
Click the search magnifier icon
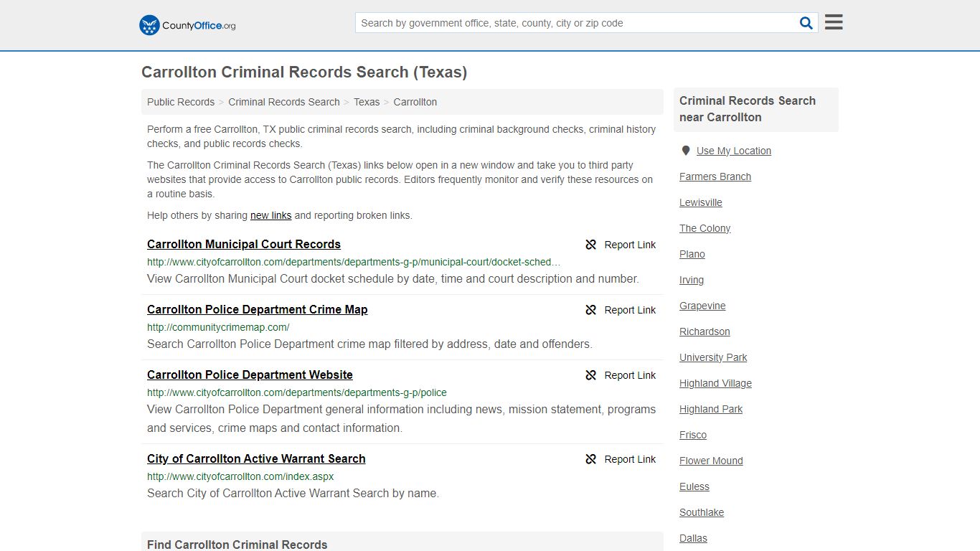pyautogui.click(x=806, y=23)
